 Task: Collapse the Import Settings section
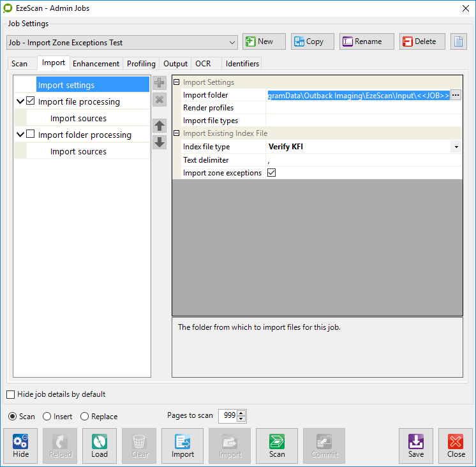[x=177, y=82]
